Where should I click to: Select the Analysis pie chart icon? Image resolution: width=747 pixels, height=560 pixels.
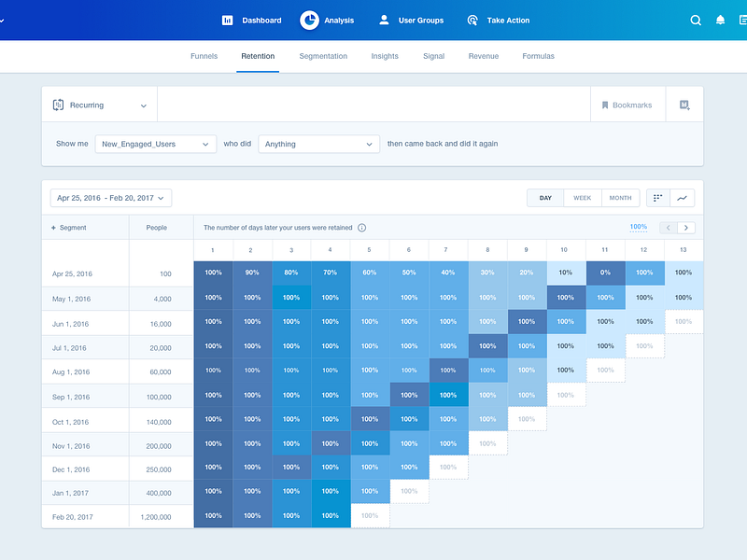coord(308,20)
